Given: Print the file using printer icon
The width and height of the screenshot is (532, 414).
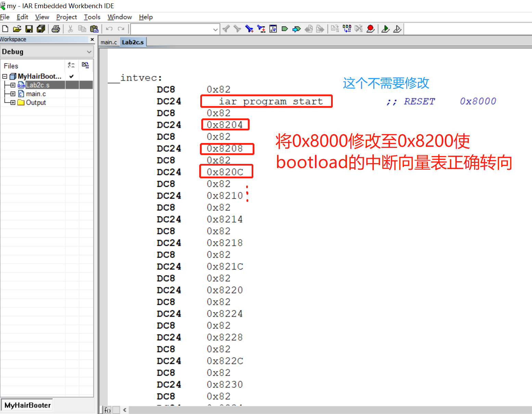Looking at the screenshot, I should (56, 29).
